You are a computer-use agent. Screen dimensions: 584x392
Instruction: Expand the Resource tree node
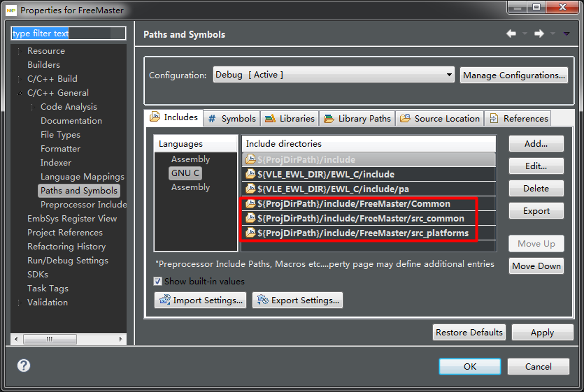click(19, 51)
